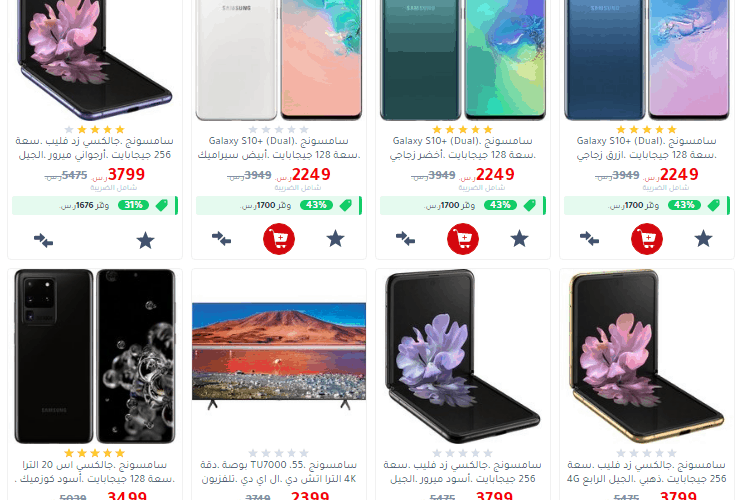Favorite the white Galaxy S10+ with star icon
The width and height of the screenshot is (745, 500).
coord(335,239)
